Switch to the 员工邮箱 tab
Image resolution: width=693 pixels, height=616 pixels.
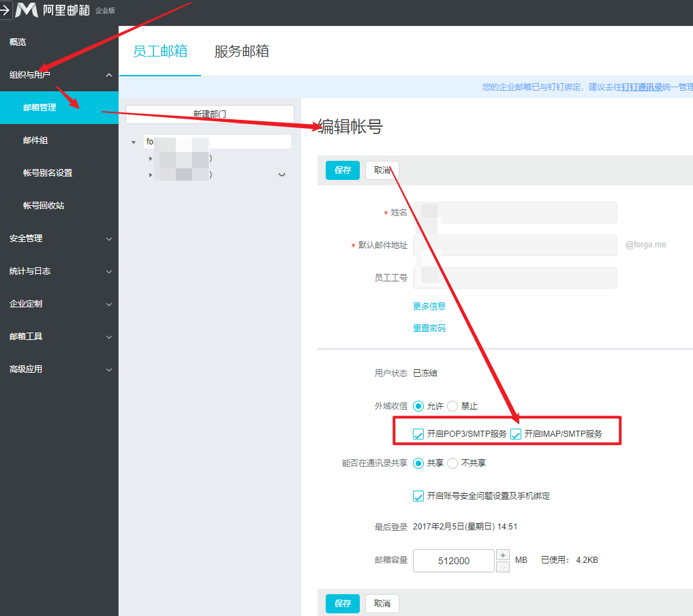click(160, 51)
